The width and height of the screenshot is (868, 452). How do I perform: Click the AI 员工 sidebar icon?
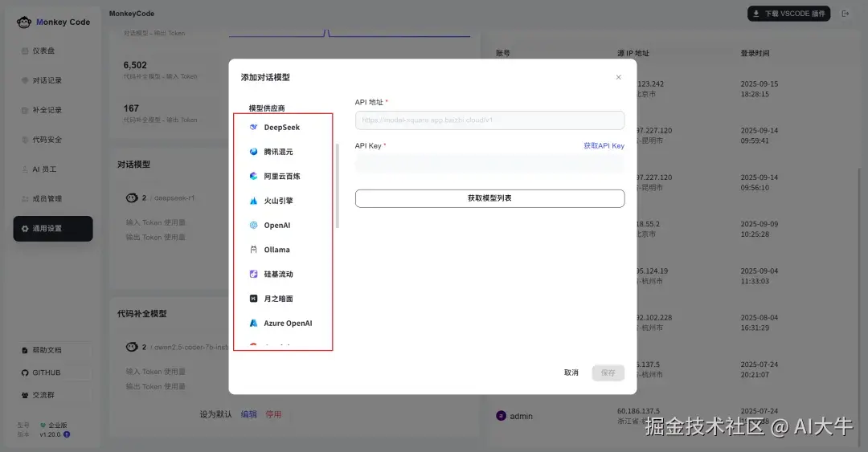pos(25,169)
